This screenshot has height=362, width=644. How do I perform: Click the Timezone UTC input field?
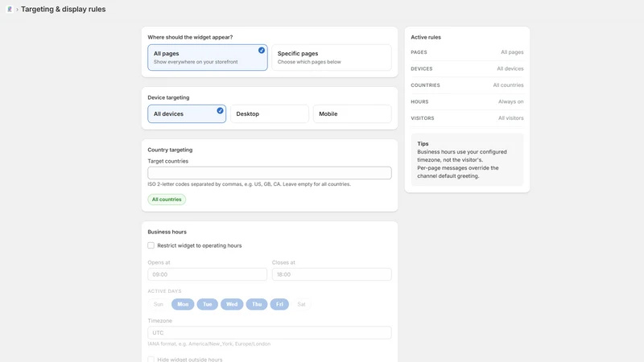(x=270, y=332)
